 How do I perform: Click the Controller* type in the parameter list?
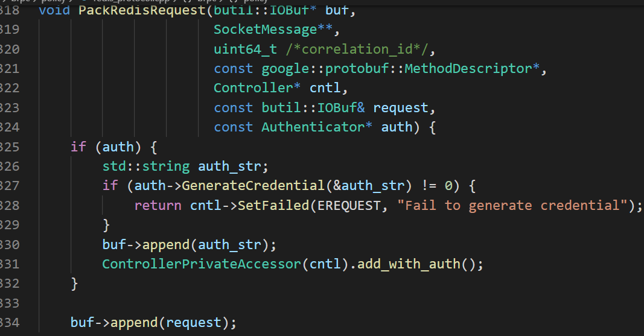[x=257, y=88]
